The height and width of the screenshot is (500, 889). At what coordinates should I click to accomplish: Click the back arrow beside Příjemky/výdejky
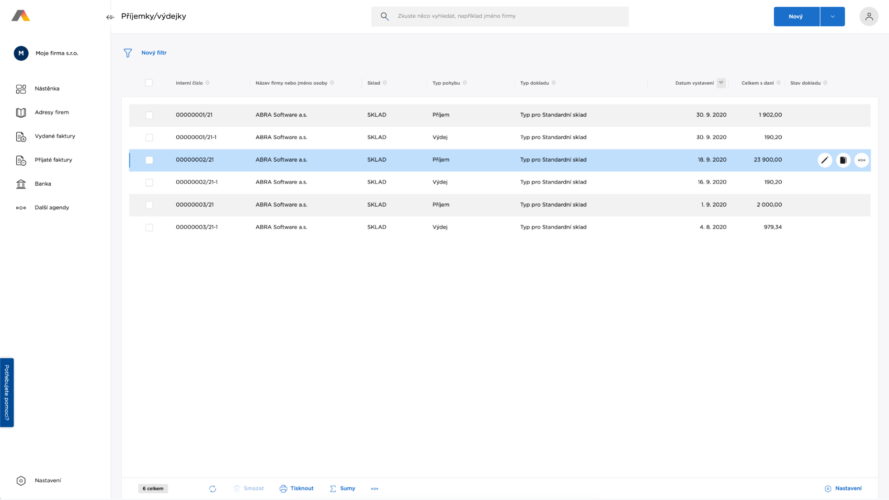pos(110,17)
